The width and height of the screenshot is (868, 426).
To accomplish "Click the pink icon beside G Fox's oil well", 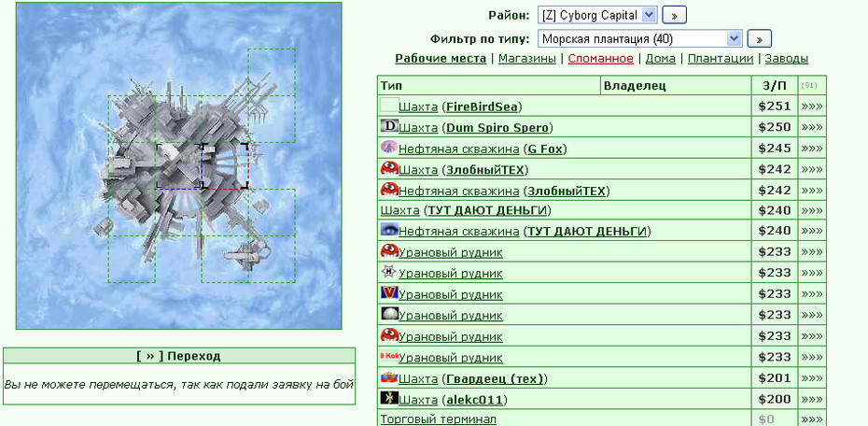I will click(389, 148).
